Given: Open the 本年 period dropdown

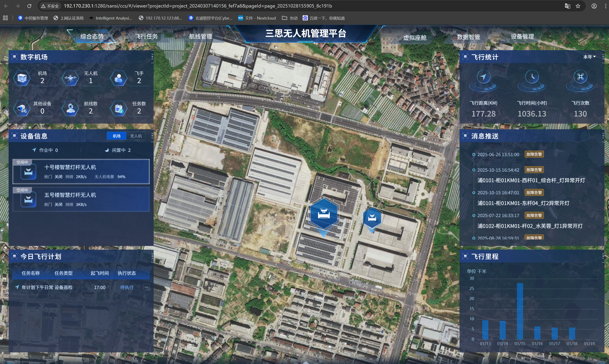Looking at the screenshot, I should pyautogui.click(x=589, y=57).
